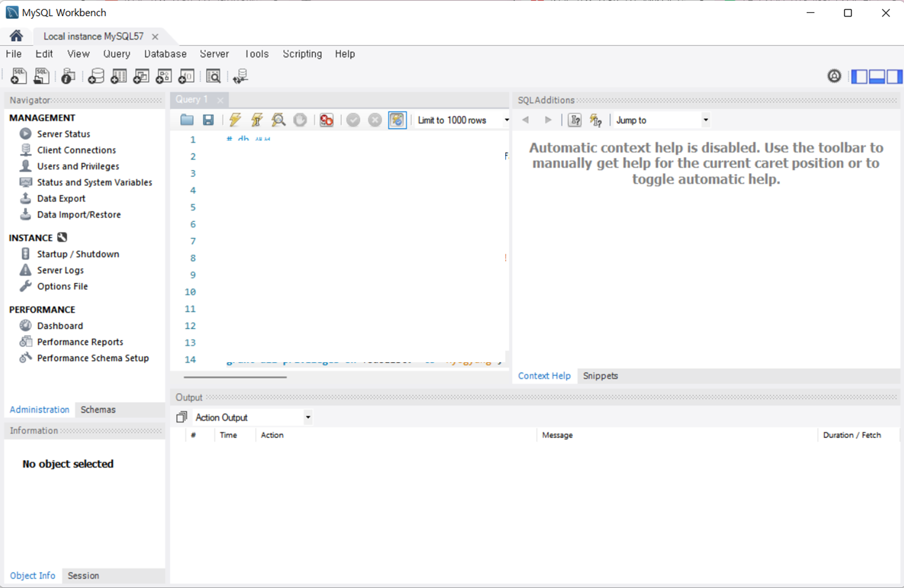
Task: Execute statement under cursor icon
Action: coord(257,120)
